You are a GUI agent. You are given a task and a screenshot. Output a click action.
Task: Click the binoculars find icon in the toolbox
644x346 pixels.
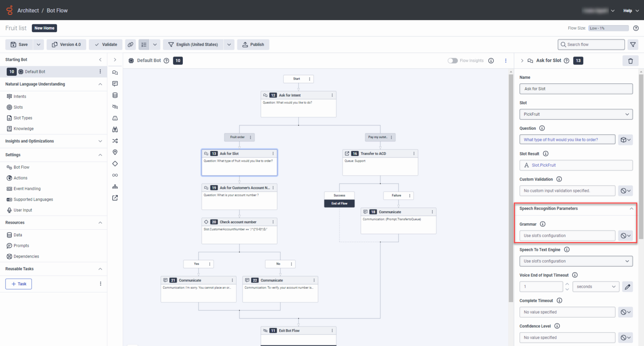point(115,129)
